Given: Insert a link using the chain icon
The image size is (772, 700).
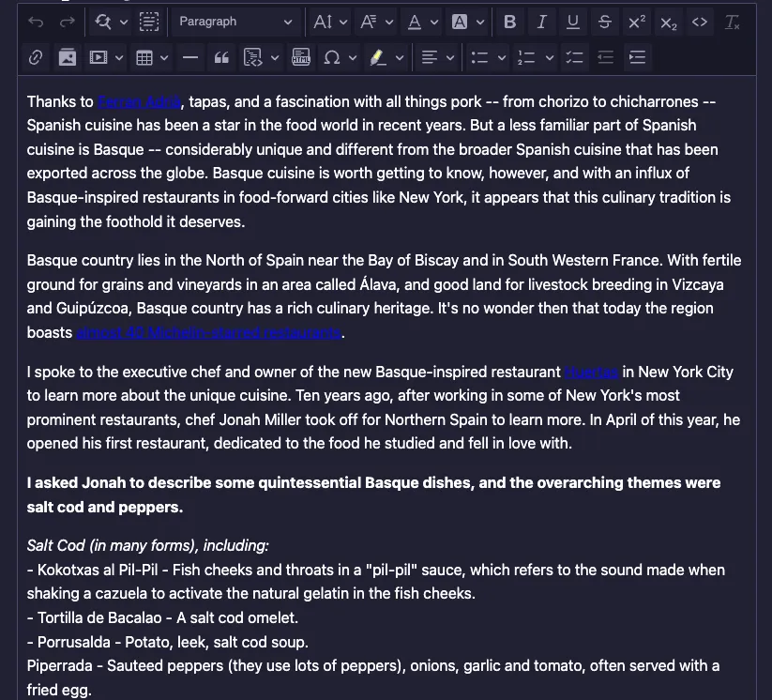Looking at the screenshot, I should click(36, 57).
